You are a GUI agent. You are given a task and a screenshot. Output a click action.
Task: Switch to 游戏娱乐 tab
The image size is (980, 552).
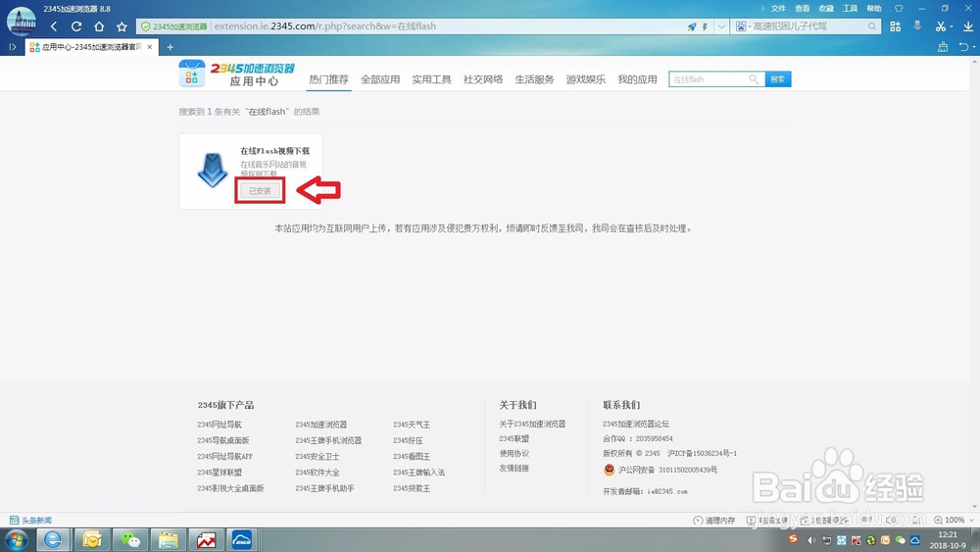click(586, 79)
